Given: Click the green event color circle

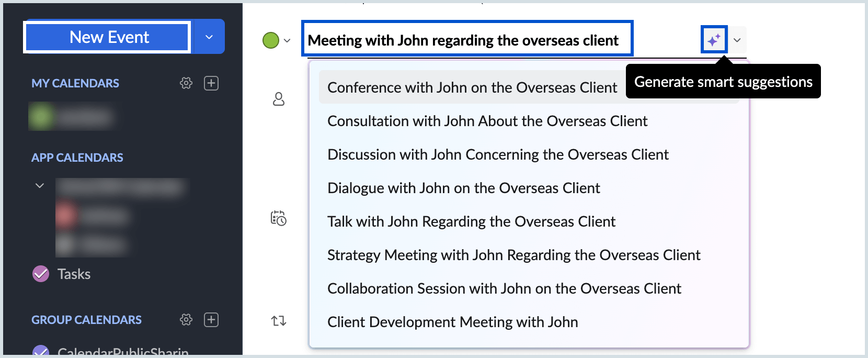Looking at the screenshot, I should pos(271,40).
